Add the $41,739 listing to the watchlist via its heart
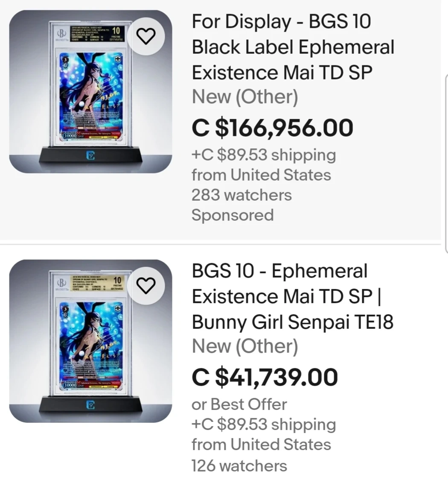This screenshot has height=486, width=448. (146, 285)
